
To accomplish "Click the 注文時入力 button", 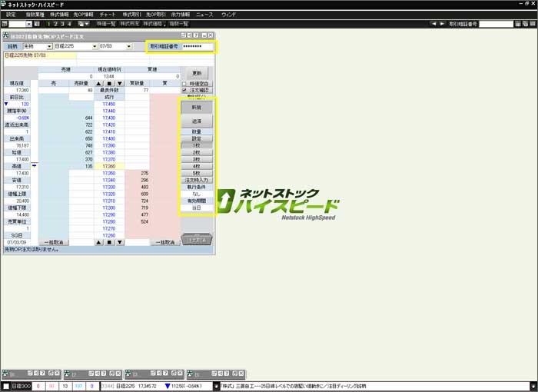I will coord(197,180).
